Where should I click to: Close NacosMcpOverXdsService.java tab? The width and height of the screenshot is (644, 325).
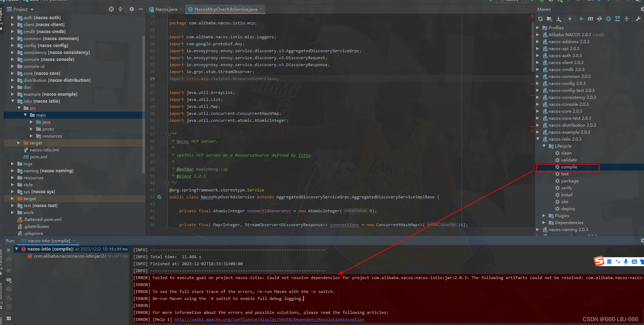point(261,9)
